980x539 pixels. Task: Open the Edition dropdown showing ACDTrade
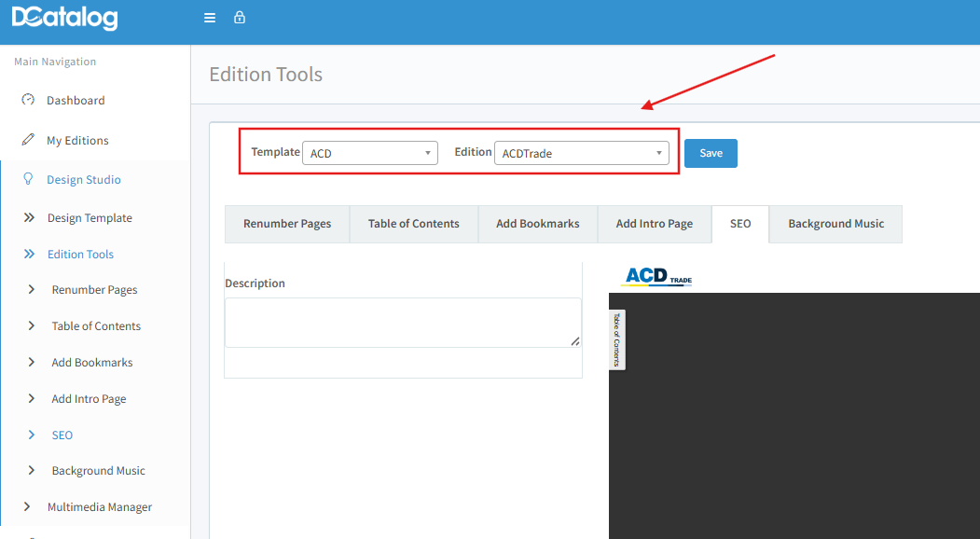click(x=582, y=153)
